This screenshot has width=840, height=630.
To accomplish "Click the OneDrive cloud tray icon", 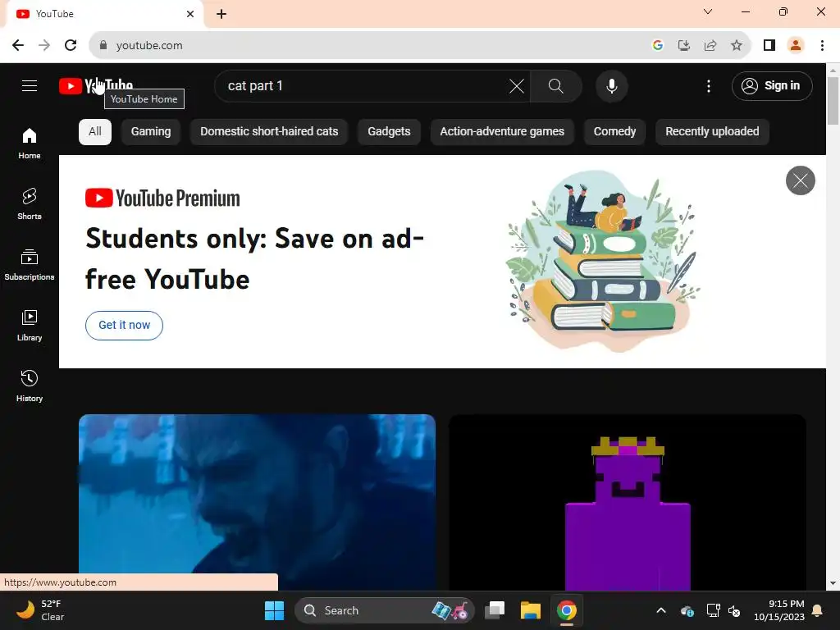I will pyautogui.click(x=687, y=610).
